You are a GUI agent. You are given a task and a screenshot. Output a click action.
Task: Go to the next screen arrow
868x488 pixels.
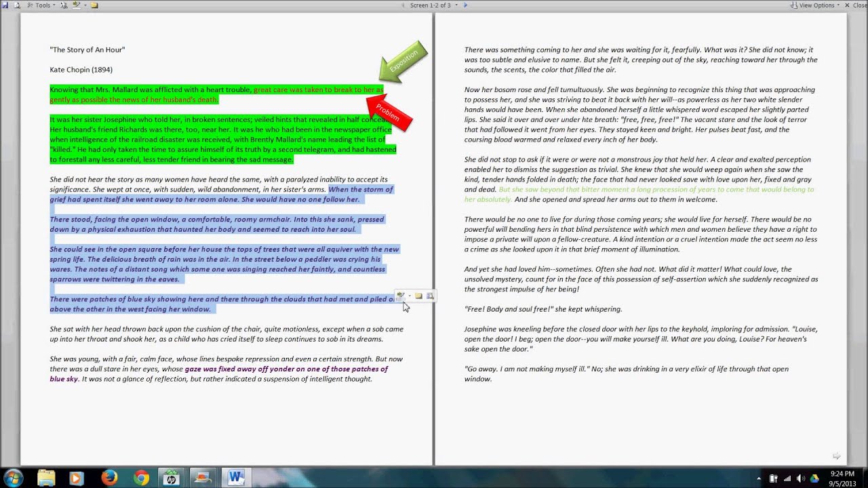coord(465,5)
